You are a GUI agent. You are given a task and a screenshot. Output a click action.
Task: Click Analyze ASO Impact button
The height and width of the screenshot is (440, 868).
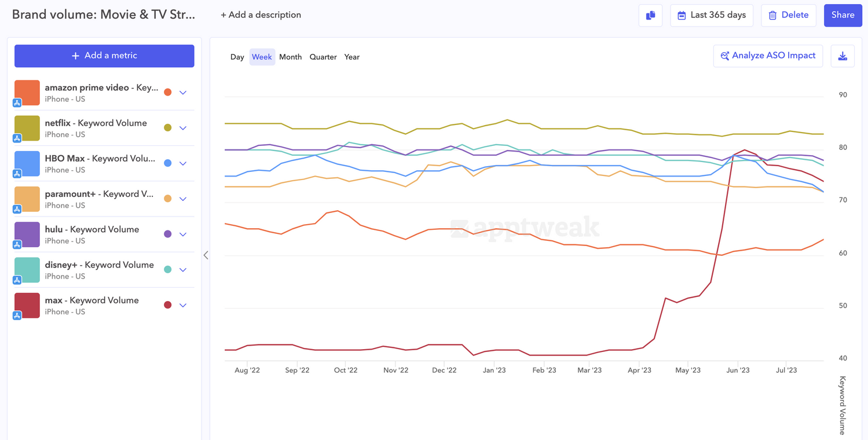768,56
